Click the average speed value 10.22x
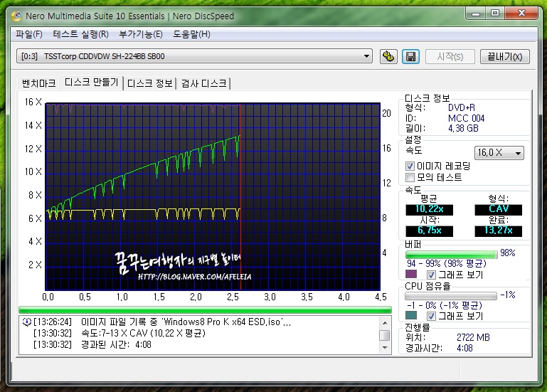The width and height of the screenshot is (547, 392). pos(429,209)
